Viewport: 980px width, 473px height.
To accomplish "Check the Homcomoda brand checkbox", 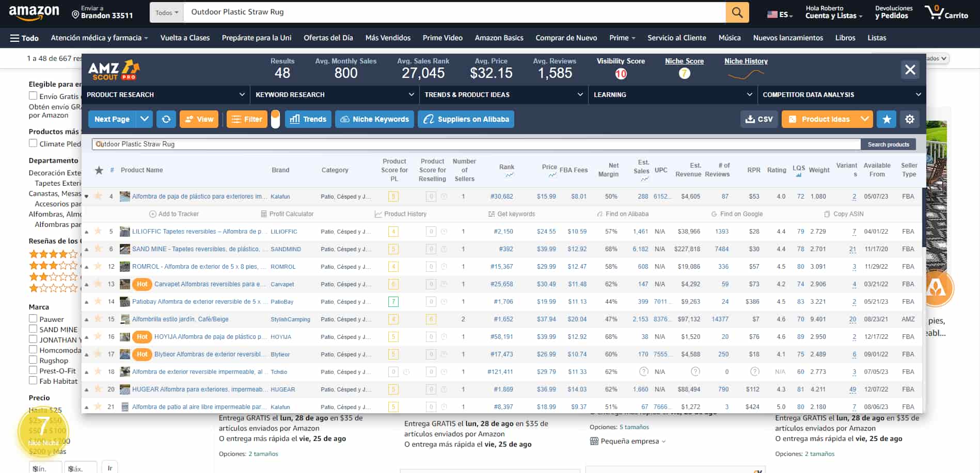I will [x=33, y=350].
